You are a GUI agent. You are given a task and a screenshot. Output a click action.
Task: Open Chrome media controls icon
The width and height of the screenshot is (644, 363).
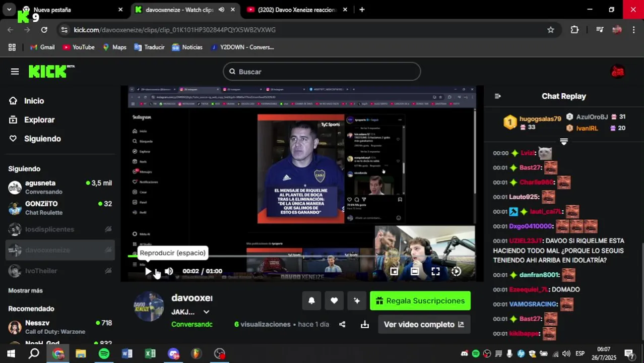coord(600,30)
